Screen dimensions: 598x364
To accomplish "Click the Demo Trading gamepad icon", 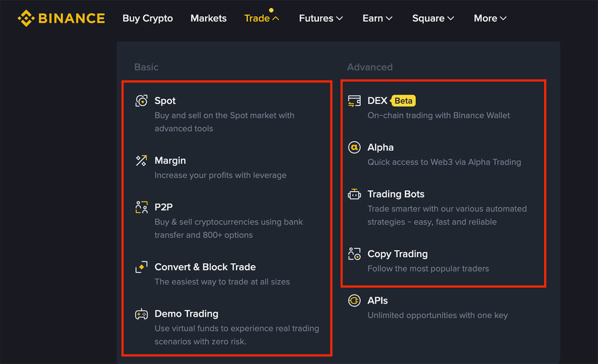I will click(x=141, y=314).
